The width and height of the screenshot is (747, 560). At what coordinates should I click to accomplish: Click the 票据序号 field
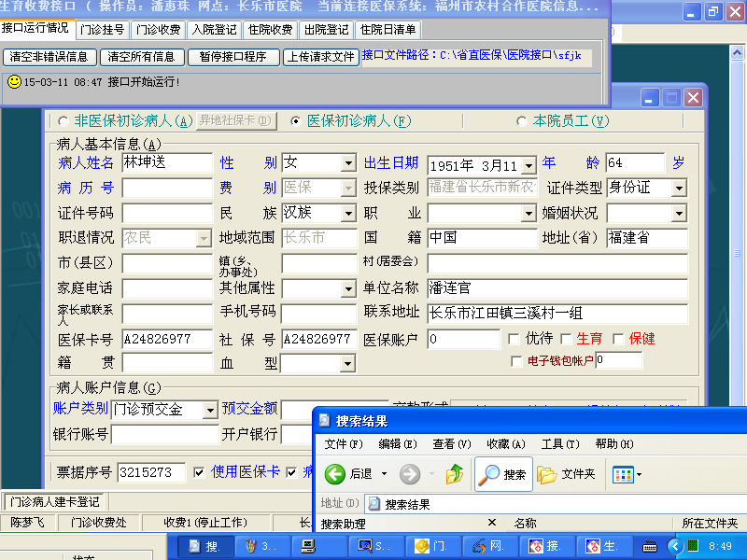click(x=151, y=472)
